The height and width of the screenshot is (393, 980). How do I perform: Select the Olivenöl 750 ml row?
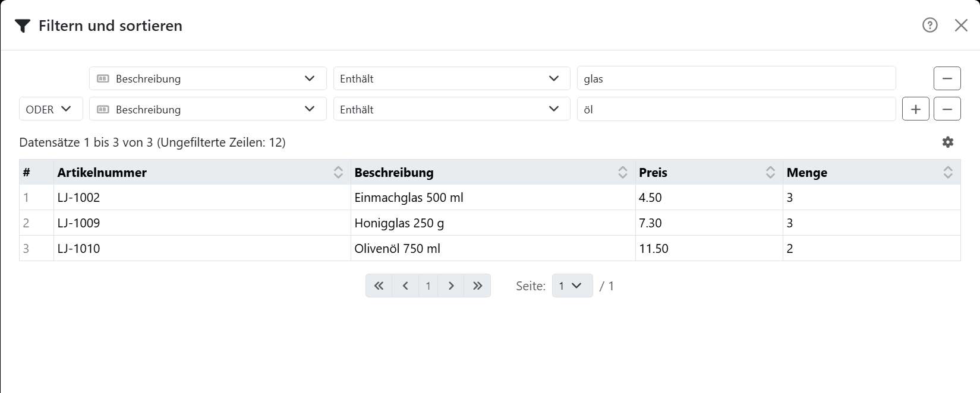pos(490,248)
